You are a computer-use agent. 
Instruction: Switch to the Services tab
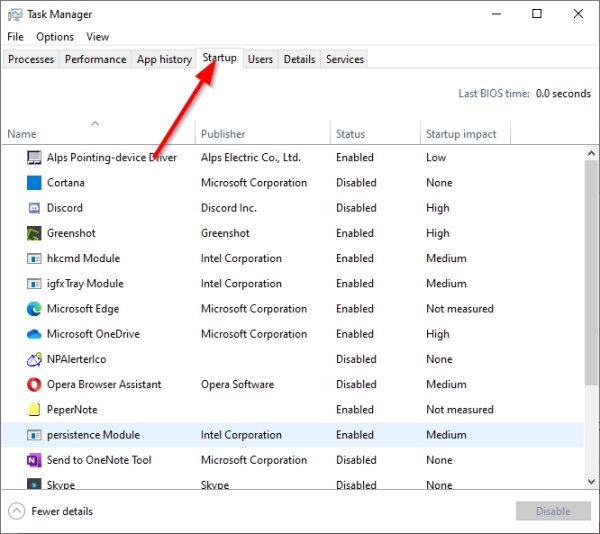tap(345, 59)
